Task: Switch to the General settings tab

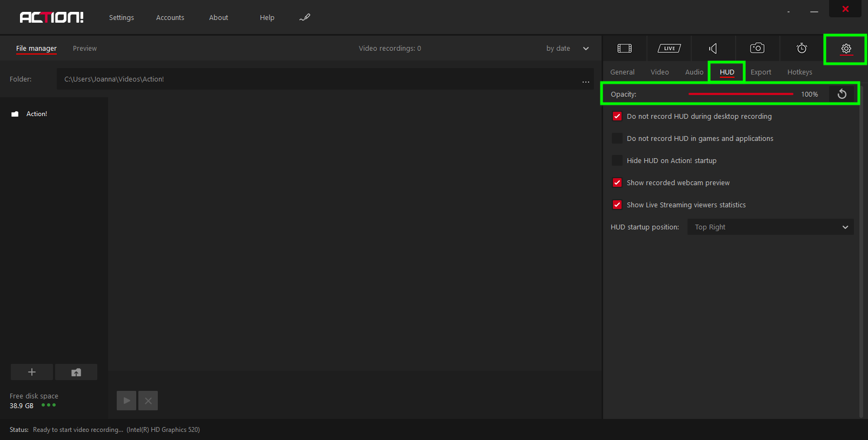Action: (623, 72)
